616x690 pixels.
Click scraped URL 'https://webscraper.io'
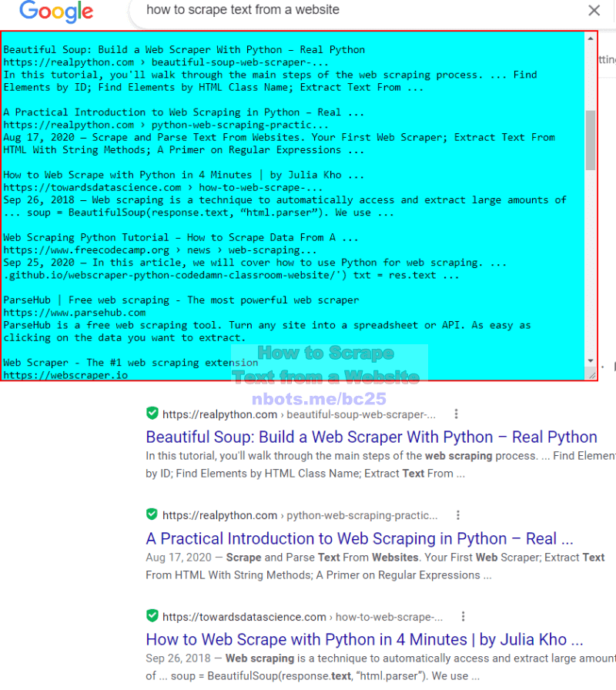pos(65,375)
